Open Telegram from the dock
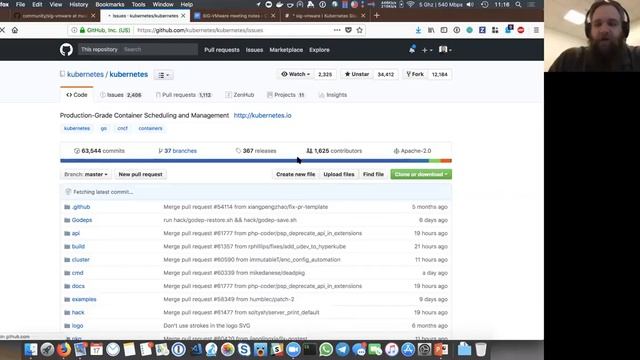Viewport: 640px width, 360px height. click(342, 350)
